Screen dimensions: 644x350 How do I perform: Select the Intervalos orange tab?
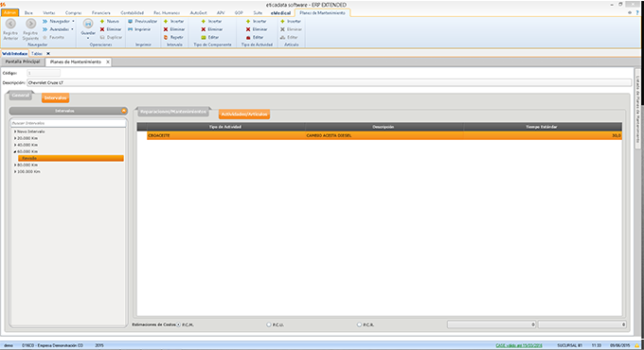(x=55, y=98)
